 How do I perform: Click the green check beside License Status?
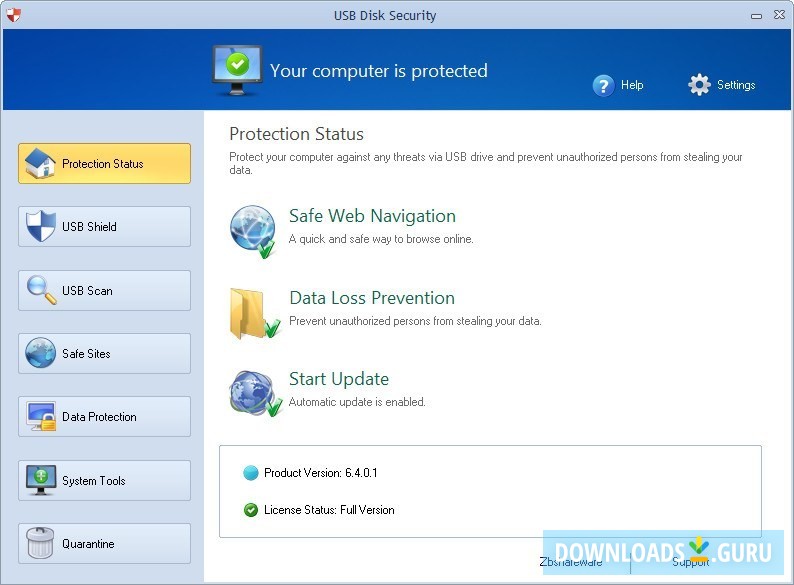coord(251,510)
